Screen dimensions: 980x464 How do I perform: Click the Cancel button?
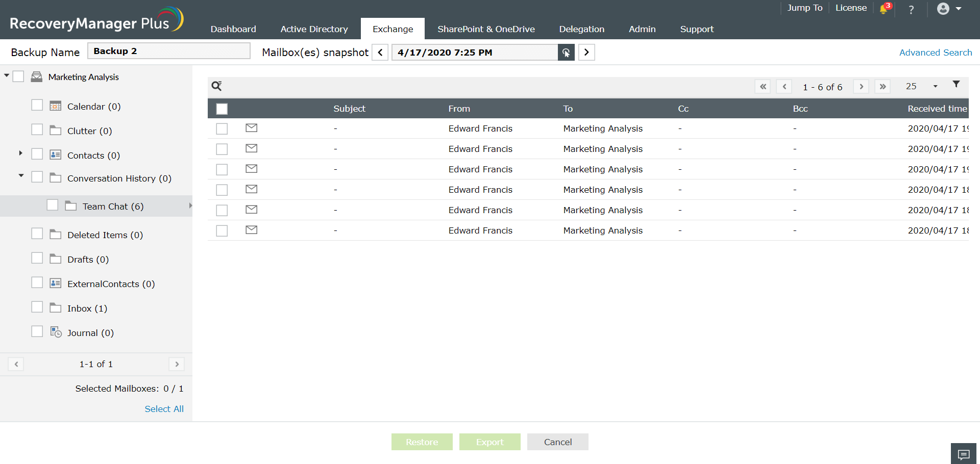(558, 442)
